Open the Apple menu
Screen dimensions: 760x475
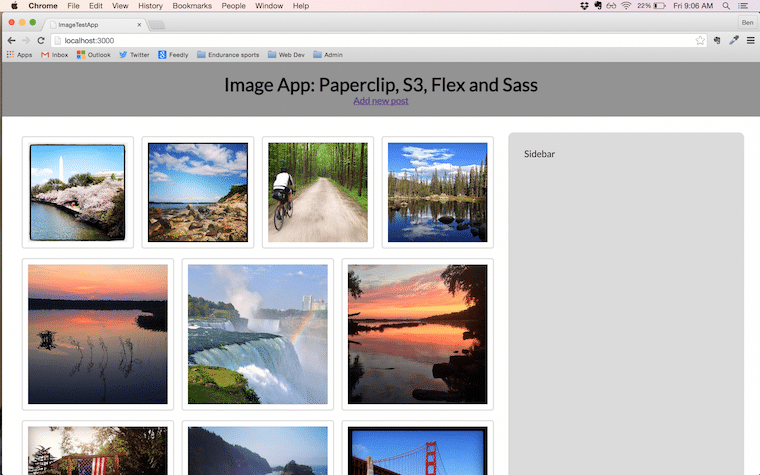[14, 6]
